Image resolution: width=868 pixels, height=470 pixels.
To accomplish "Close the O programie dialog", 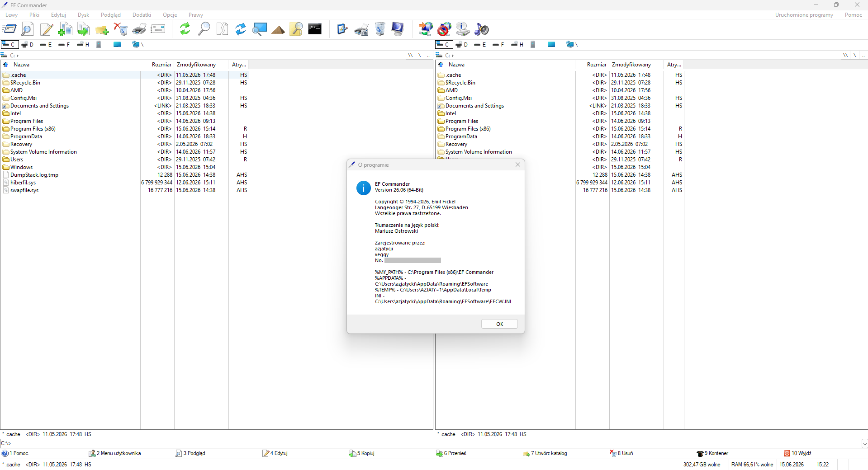I will [x=518, y=165].
